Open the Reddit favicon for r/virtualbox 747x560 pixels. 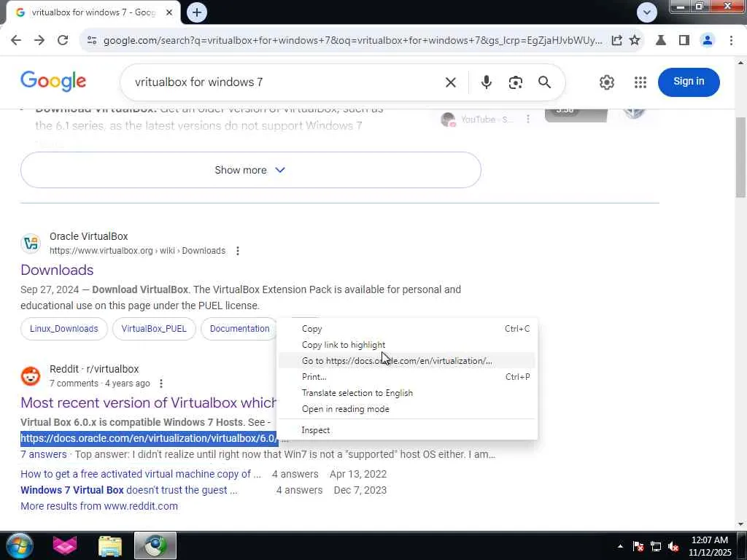[x=31, y=376]
